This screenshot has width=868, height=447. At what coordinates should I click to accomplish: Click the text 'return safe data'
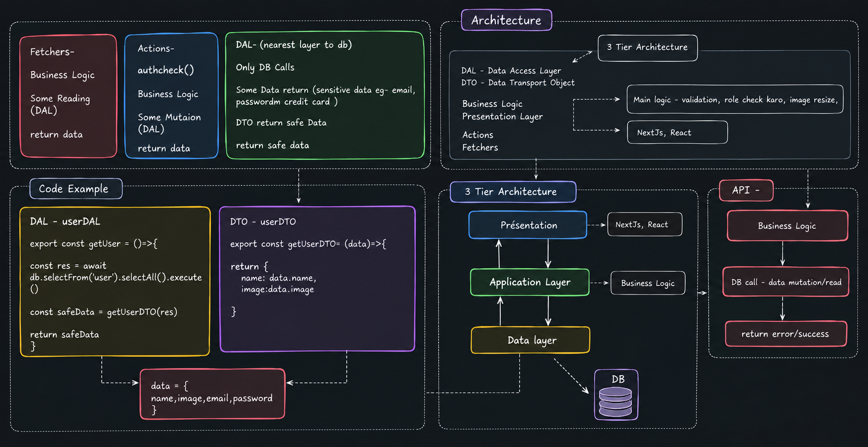click(272, 146)
